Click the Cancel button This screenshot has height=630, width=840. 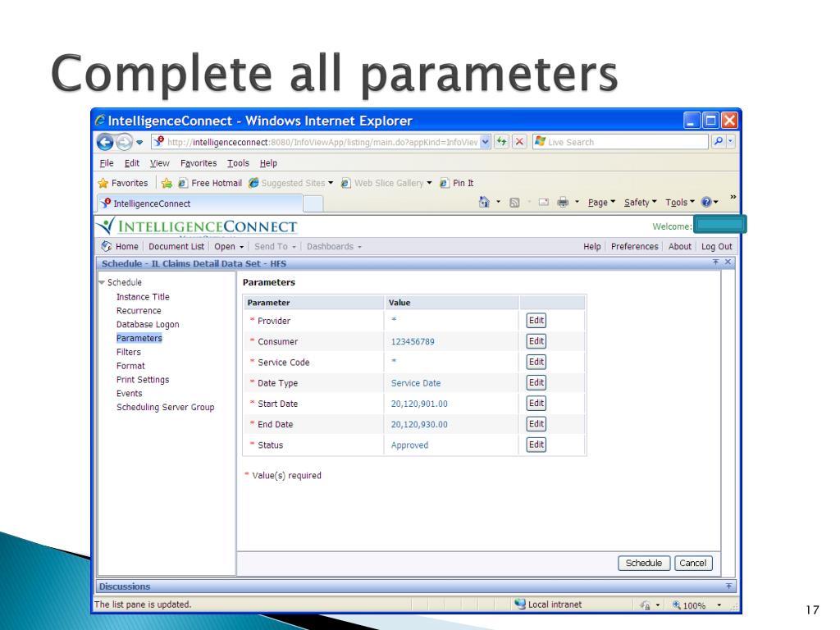693,563
